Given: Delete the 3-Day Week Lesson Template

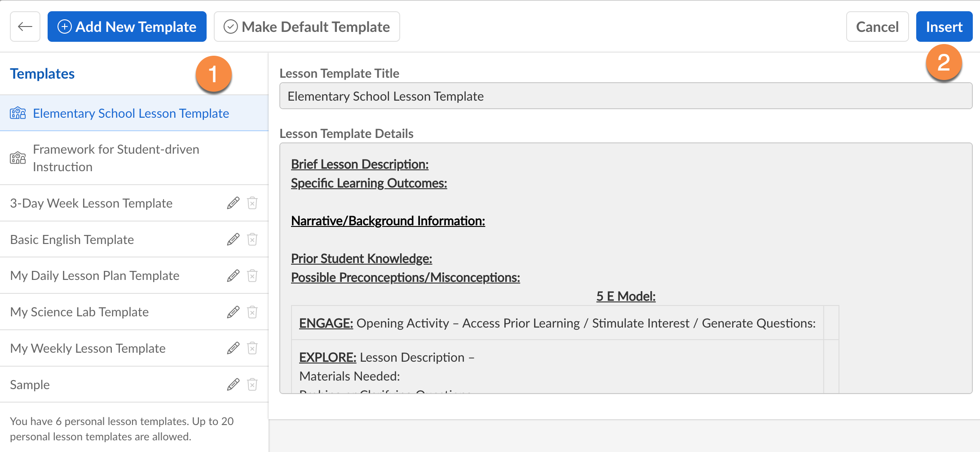Looking at the screenshot, I should coord(252,203).
